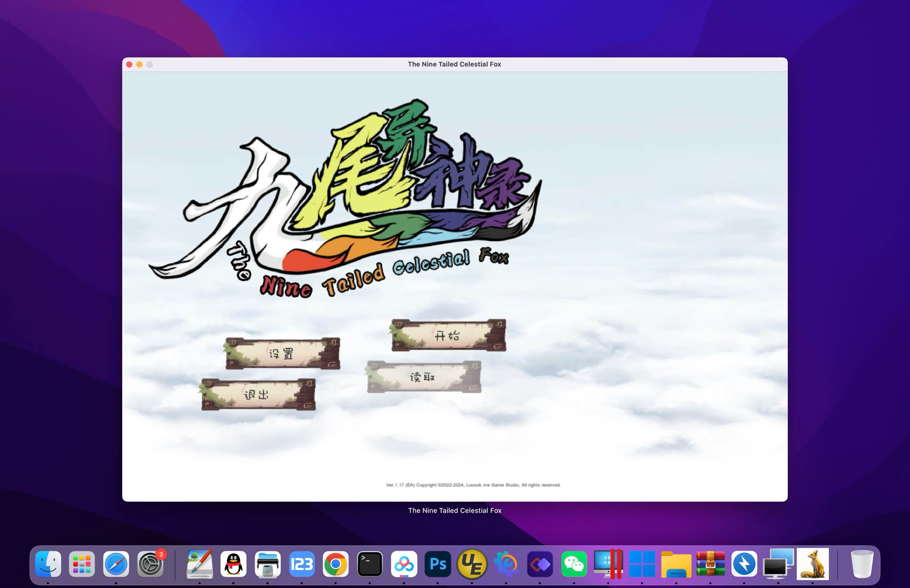Open the paintbrush disk drawing app
This screenshot has width=910, height=588.
[x=199, y=564]
